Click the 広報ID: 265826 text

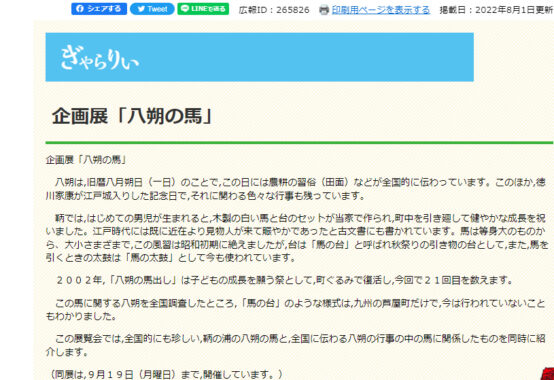pyautogui.click(x=274, y=10)
